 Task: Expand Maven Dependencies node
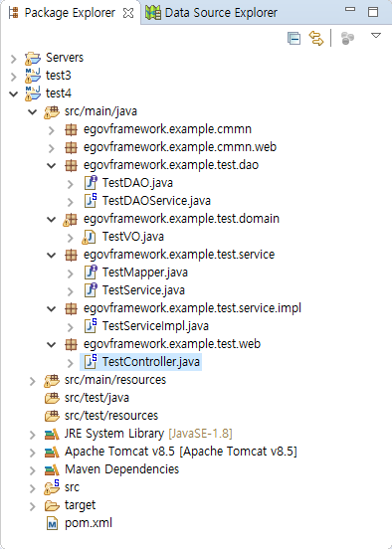[x=33, y=470]
